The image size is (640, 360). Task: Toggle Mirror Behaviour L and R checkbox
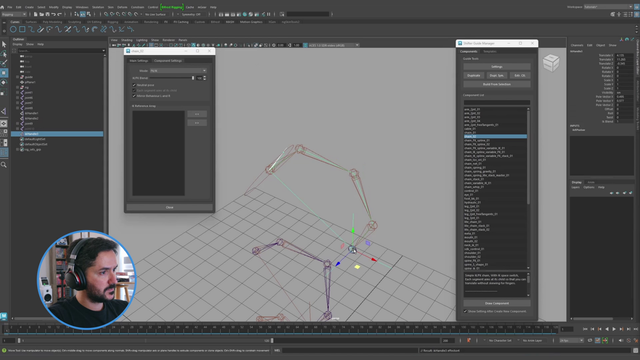134,96
